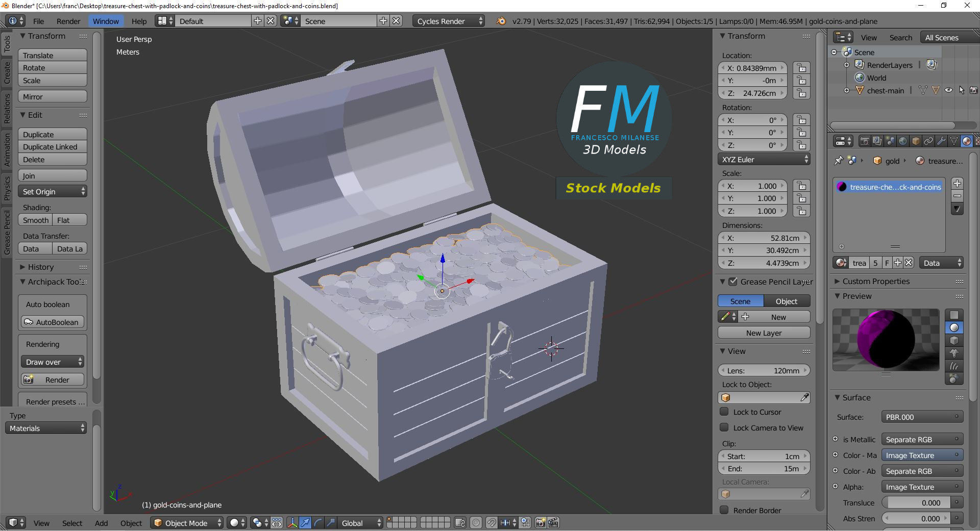The height and width of the screenshot is (531, 980).
Task: Click the Join button
Action: click(x=53, y=175)
